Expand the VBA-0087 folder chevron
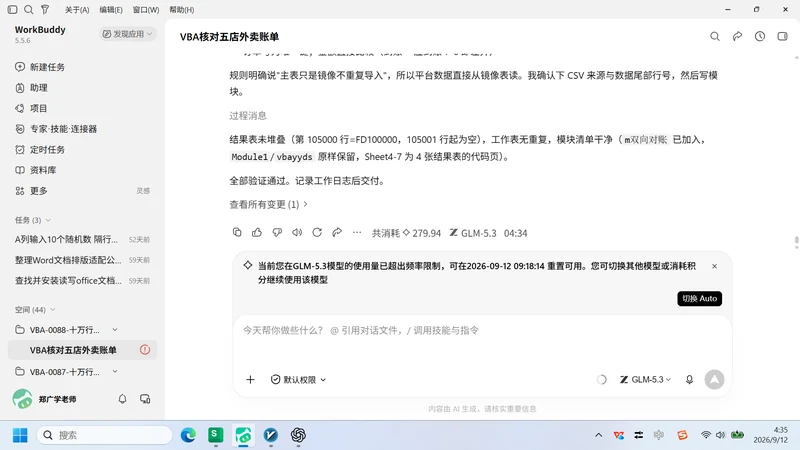 (115, 372)
